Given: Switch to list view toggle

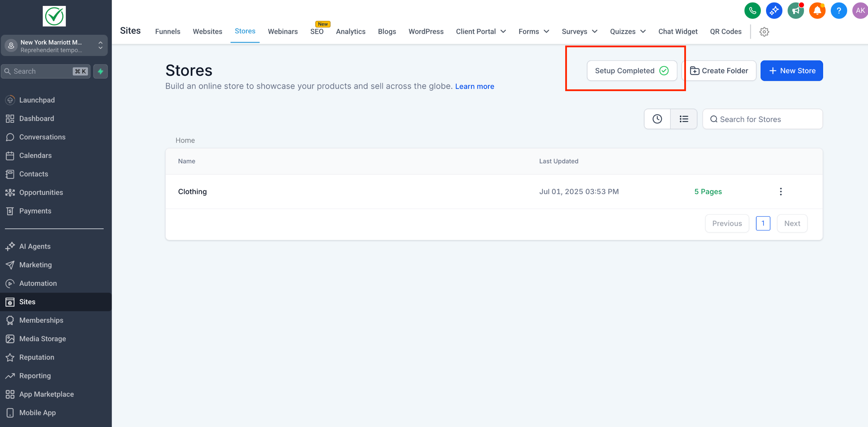Looking at the screenshot, I should pyautogui.click(x=684, y=119).
